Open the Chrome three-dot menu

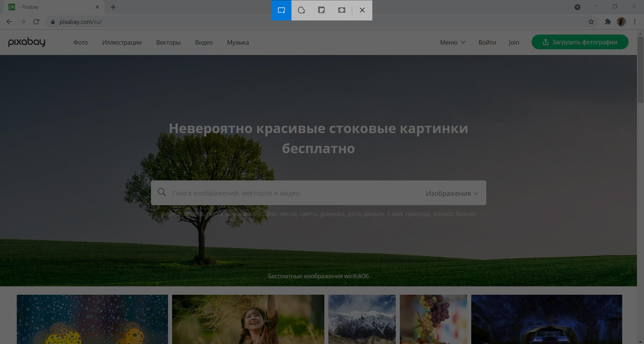pos(635,21)
